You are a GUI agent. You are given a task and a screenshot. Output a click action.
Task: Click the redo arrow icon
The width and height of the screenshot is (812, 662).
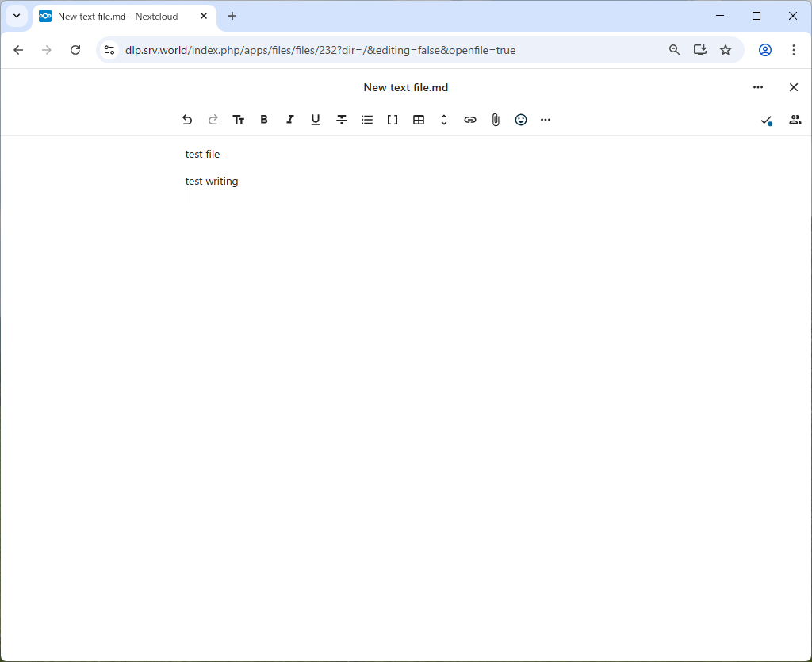[x=213, y=120]
